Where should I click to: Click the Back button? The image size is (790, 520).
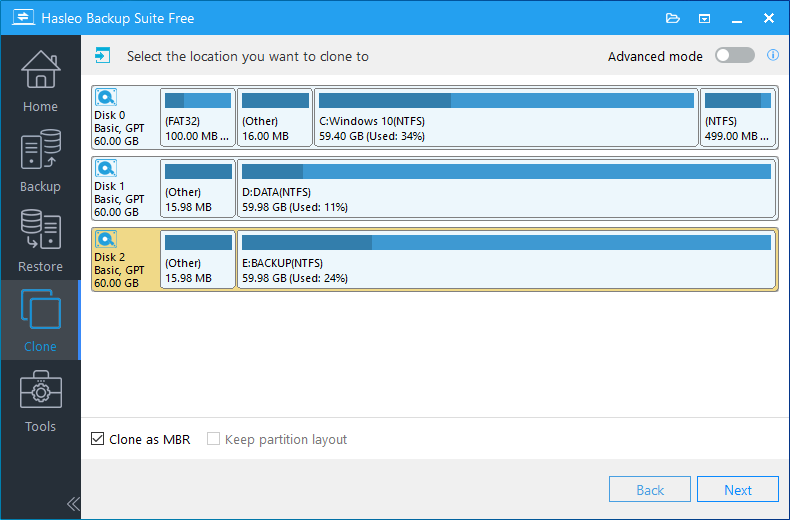pyautogui.click(x=650, y=490)
